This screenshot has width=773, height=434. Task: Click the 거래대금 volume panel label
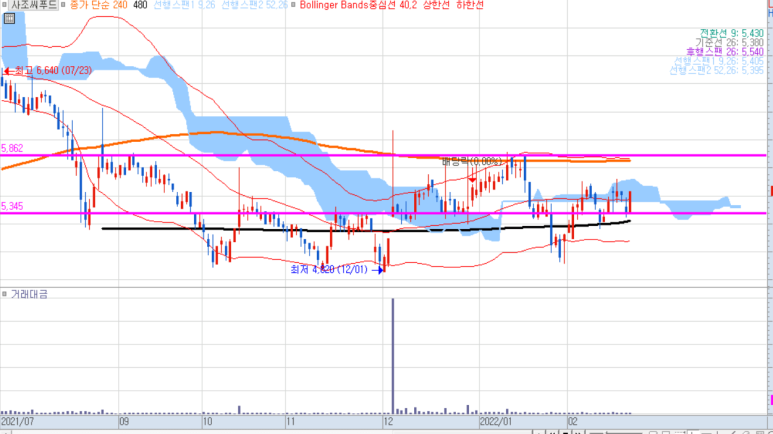29,294
